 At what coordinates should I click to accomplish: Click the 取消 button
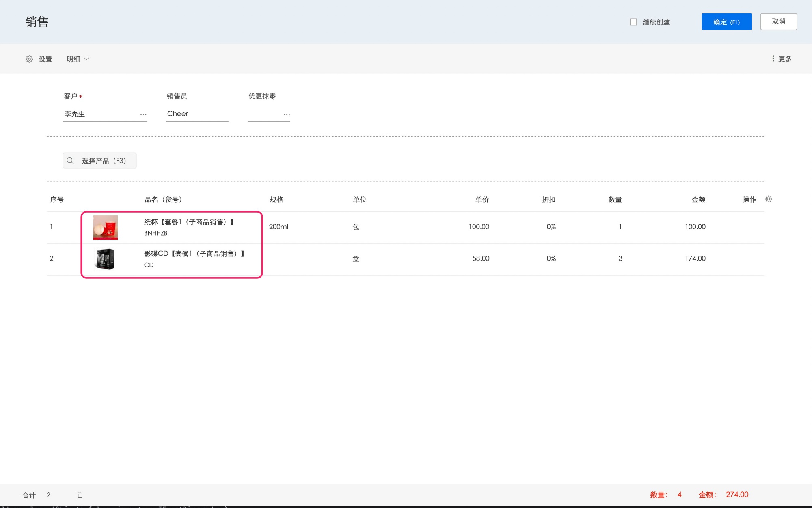(778, 22)
